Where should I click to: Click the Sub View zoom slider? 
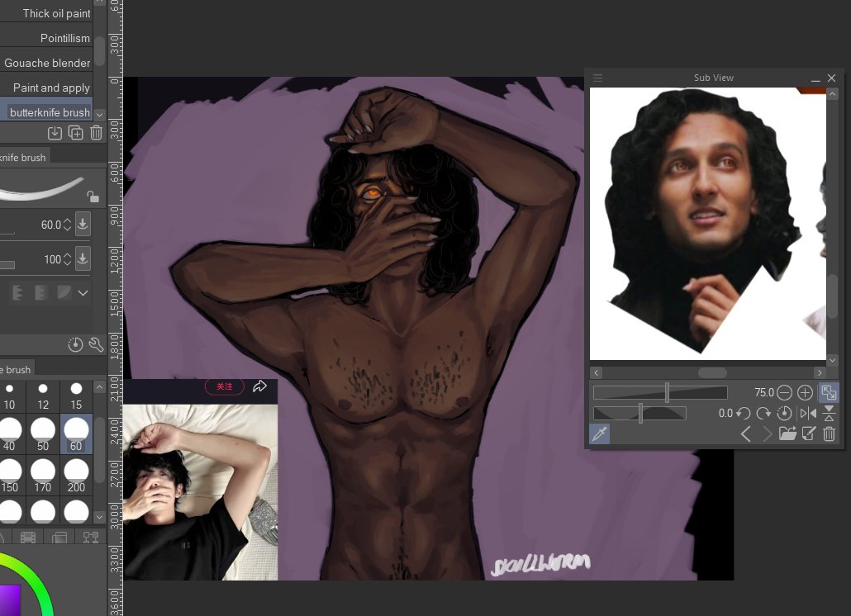(x=660, y=392)
